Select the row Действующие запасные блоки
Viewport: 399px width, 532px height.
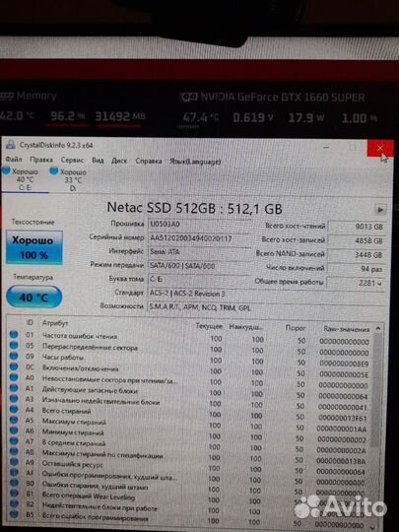pos(190,392)
